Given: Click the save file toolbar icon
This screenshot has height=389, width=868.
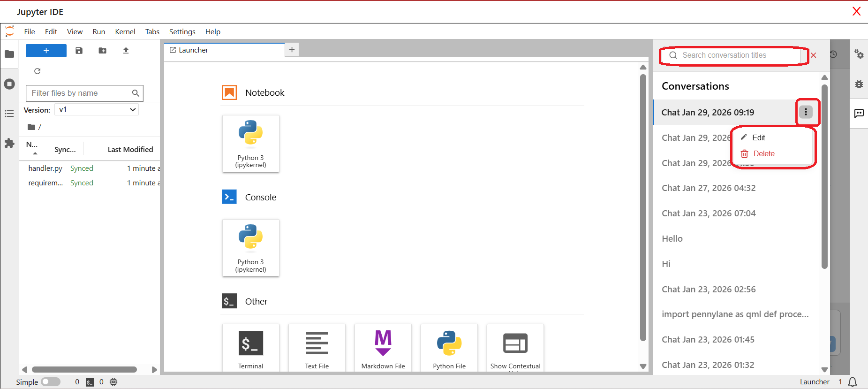Looking at the screenshot, I should [x=79, y=51].
